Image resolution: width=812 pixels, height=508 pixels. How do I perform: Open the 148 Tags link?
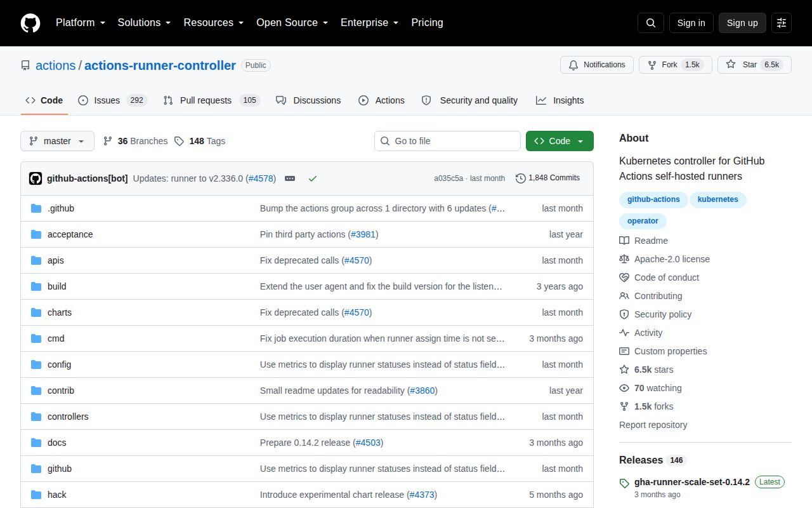point(200,141)
